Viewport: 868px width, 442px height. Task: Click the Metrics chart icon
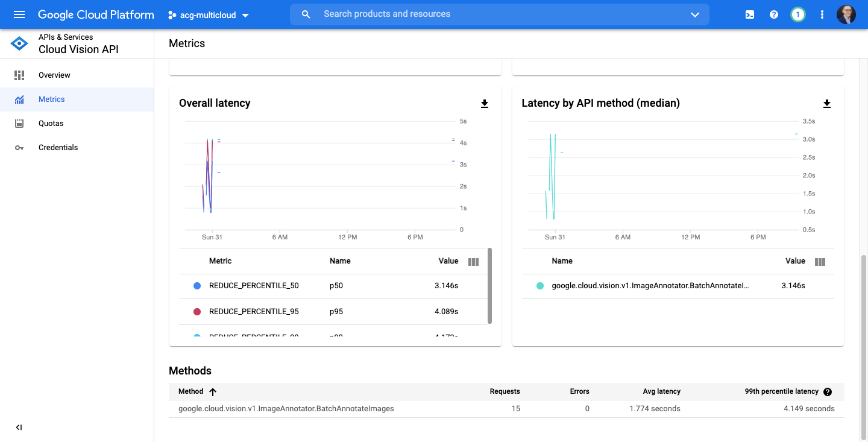click(19, 99)
